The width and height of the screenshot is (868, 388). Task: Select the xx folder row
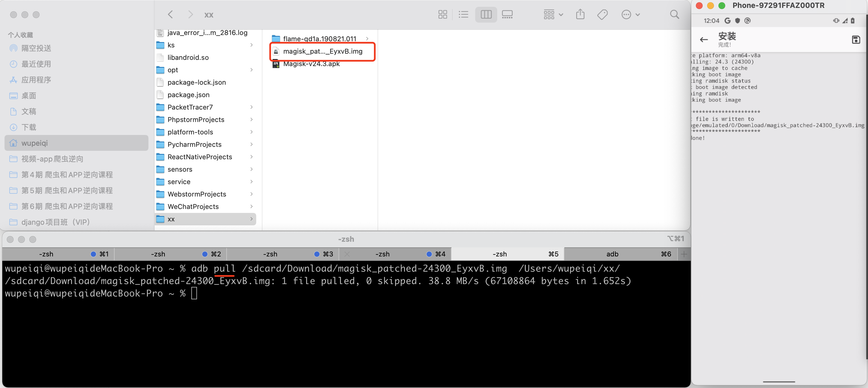pos(205,219)
